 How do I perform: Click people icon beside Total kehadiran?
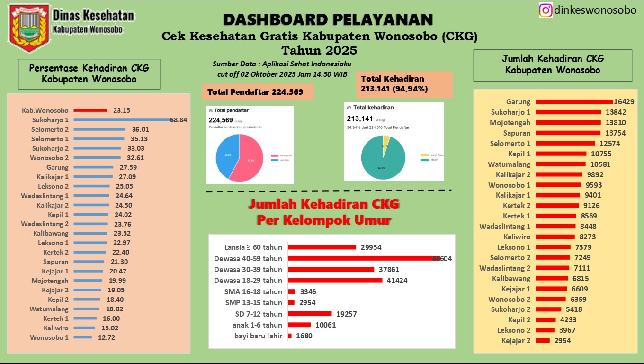point(349,108)
